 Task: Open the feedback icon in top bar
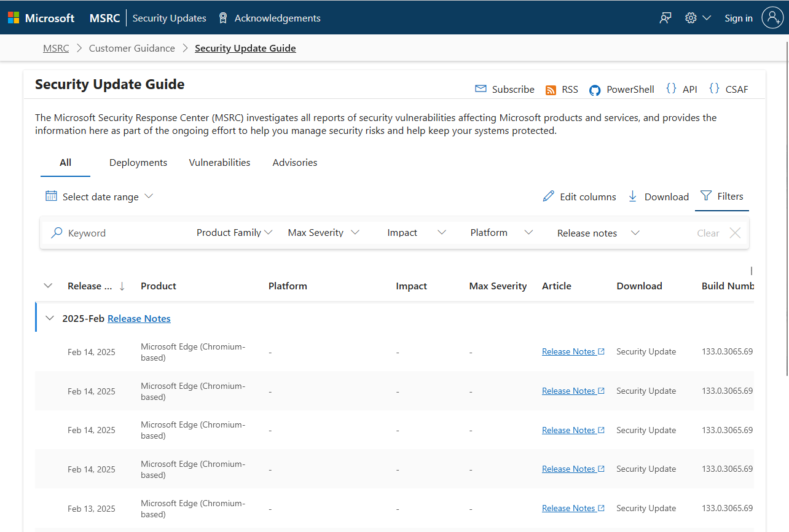pos(665,18)
